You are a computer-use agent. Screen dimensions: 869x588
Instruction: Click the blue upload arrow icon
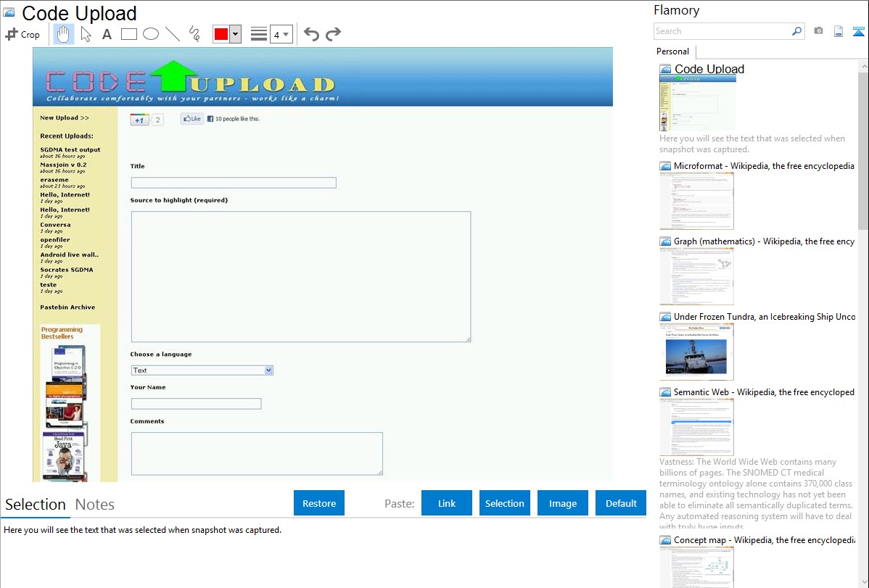point(858,32)
